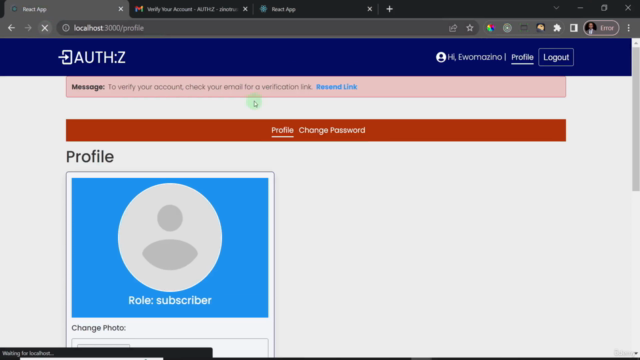The height and width of the screenshot is (360, 640).
Task: Click the user avatar icon in header
Action: pos(441,57)
